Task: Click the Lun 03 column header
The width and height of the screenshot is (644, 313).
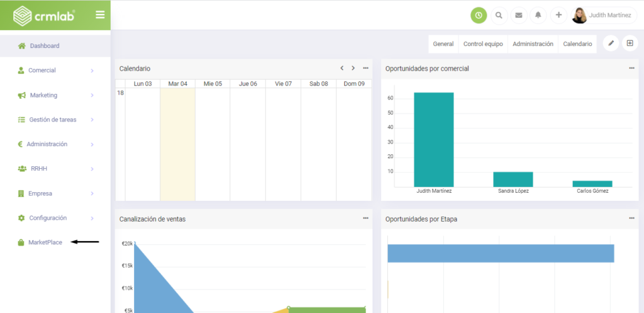Action: coord(143,84)
